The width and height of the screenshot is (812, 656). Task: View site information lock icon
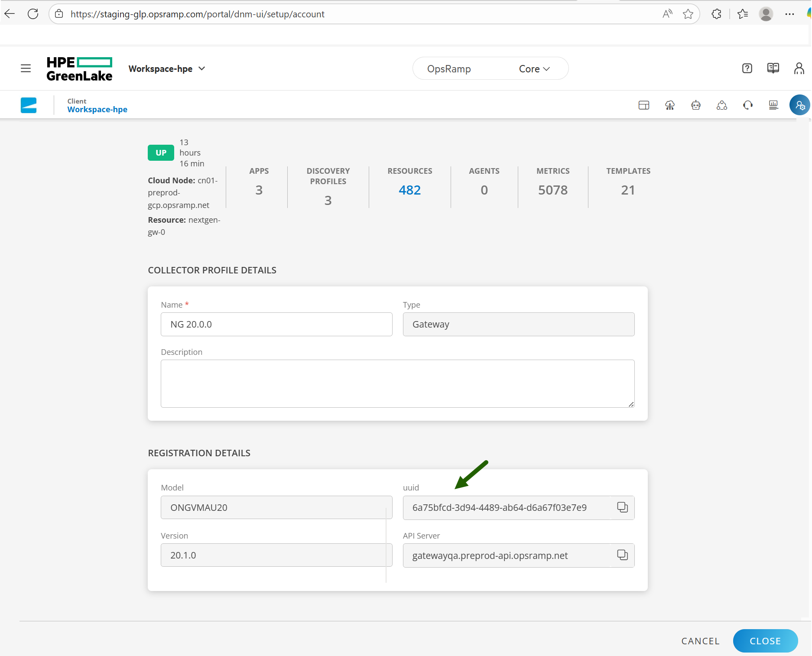(x=59, y=14)
